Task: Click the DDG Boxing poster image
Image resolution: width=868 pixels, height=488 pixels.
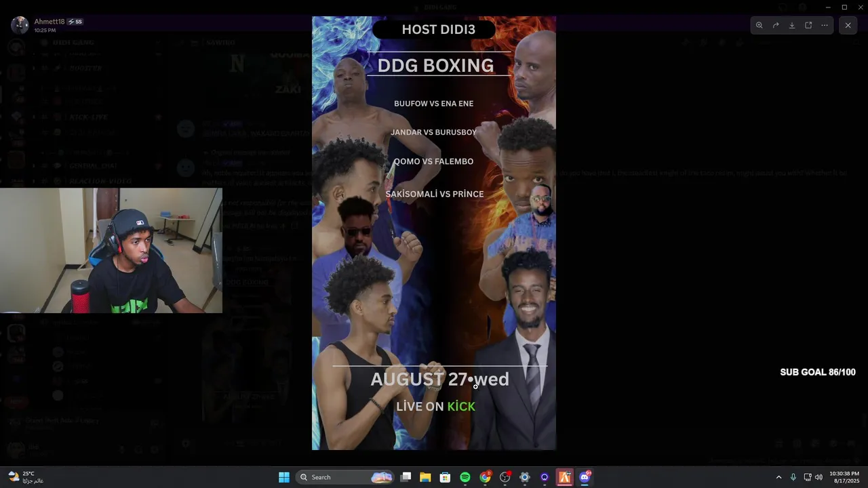Action: click(x=434, y=233)
